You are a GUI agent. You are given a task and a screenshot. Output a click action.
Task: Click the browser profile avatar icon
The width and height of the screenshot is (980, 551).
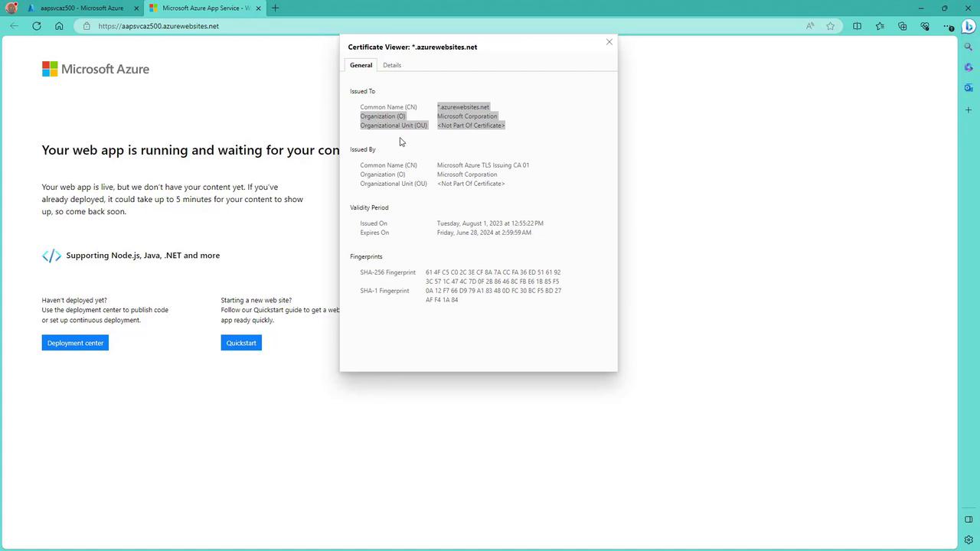(x=11, y=8)
